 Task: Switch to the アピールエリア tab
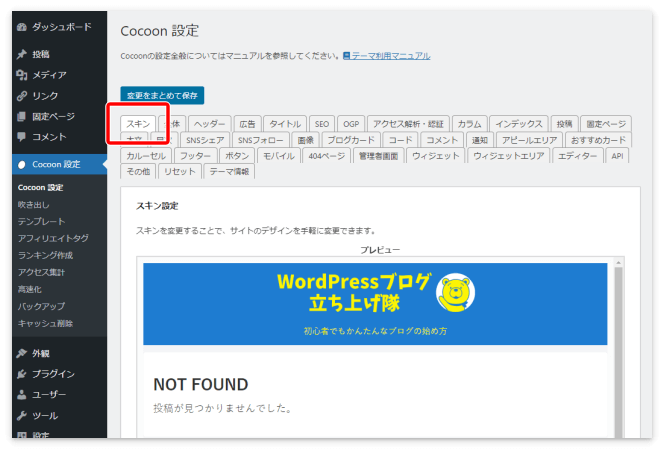(529, 140)
